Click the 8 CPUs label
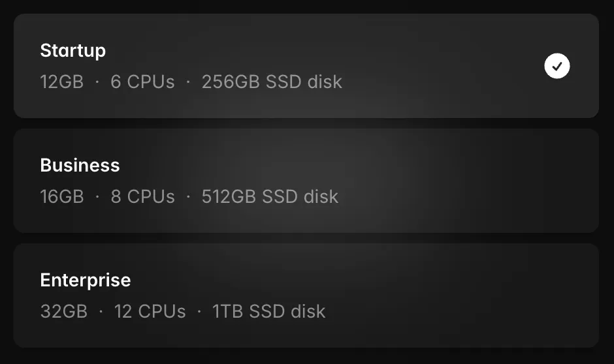This screenshot has width=614, height=364. pos(142,197)
